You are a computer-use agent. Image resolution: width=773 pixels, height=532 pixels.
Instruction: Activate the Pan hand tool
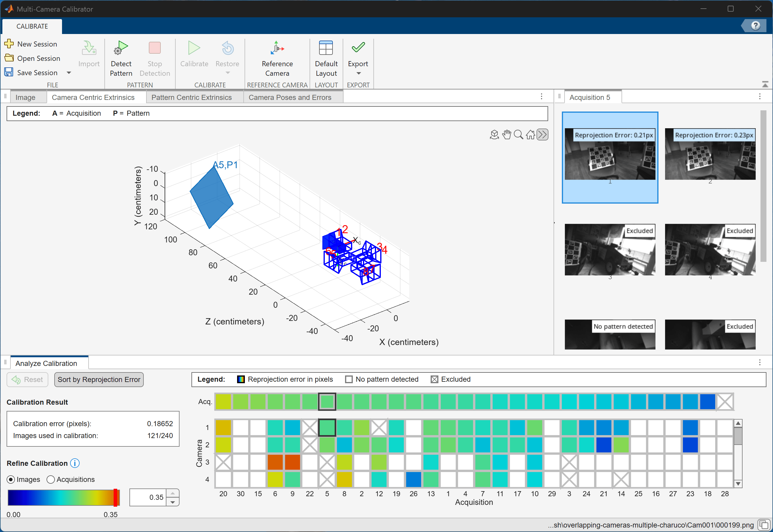click(507, 135)
